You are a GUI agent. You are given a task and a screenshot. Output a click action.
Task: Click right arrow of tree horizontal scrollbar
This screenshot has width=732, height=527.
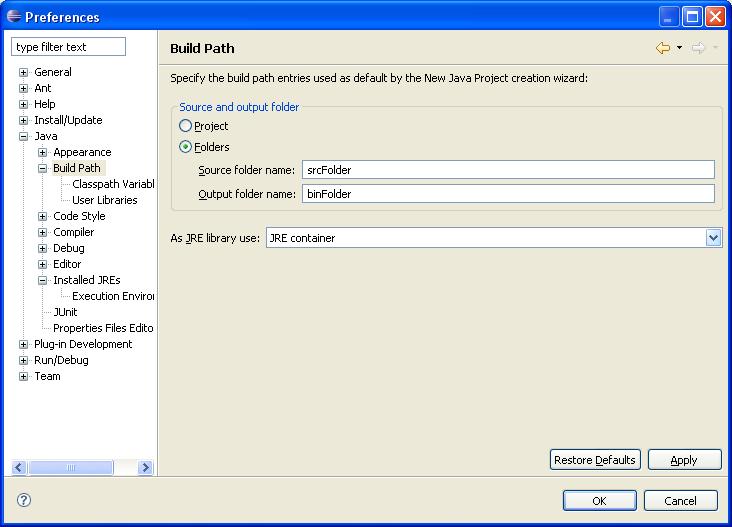tap(146, 467)
